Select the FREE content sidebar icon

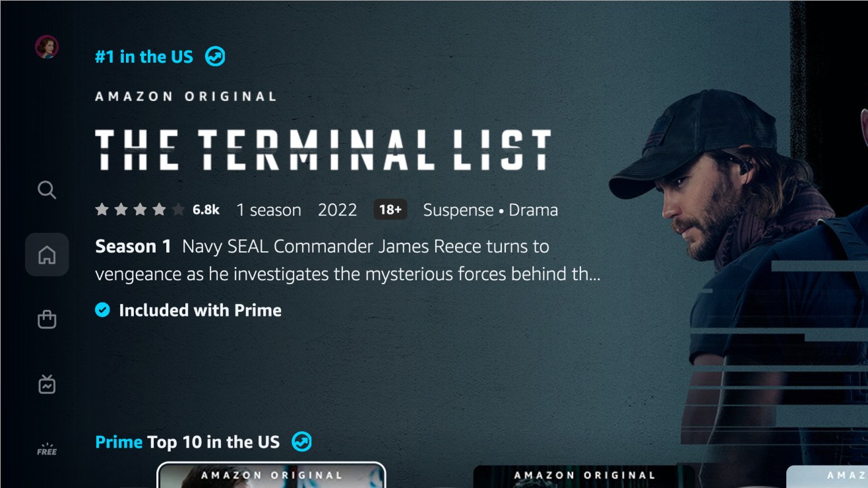tap(47, 450)
